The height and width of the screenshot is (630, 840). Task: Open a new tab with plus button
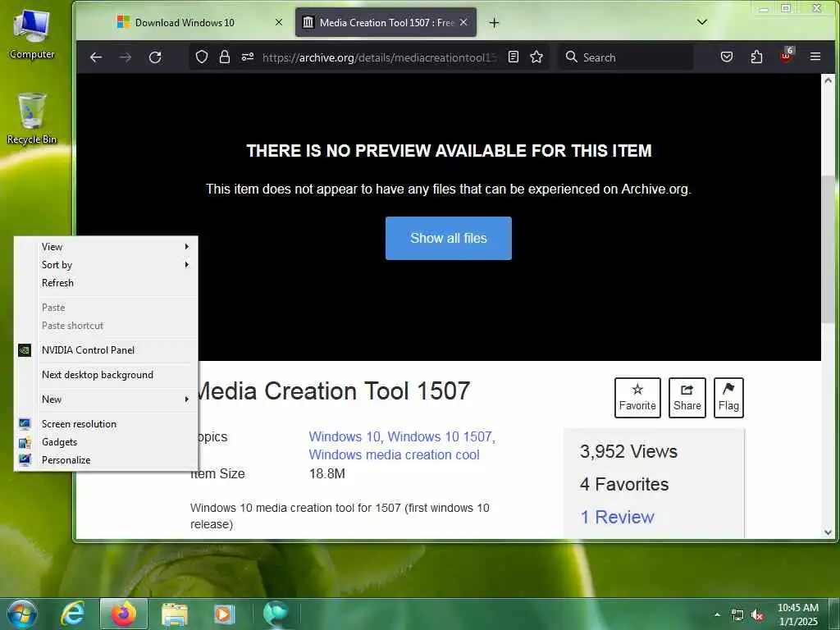tap(494, 22)
